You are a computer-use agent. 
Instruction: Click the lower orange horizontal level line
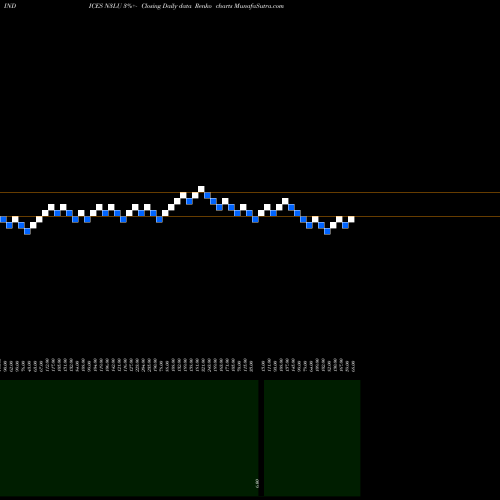point(250,217)
